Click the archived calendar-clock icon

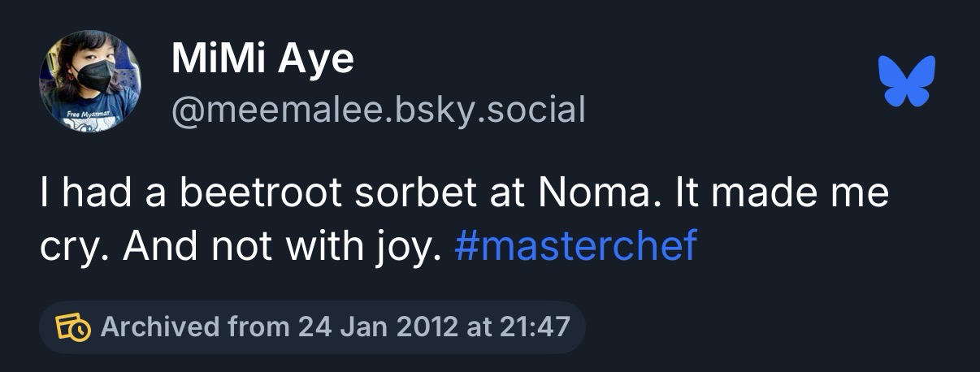[72, 327]
